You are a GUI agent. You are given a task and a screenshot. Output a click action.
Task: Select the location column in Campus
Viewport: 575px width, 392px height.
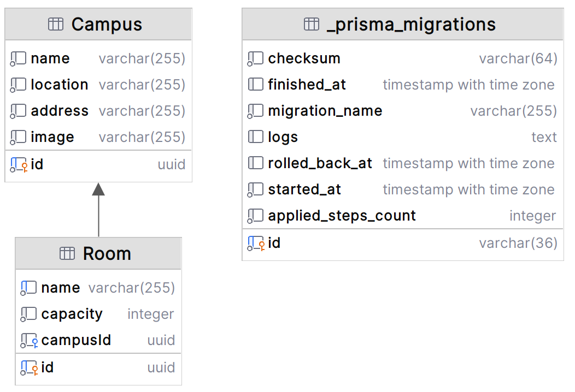click(x=60, y=85)
